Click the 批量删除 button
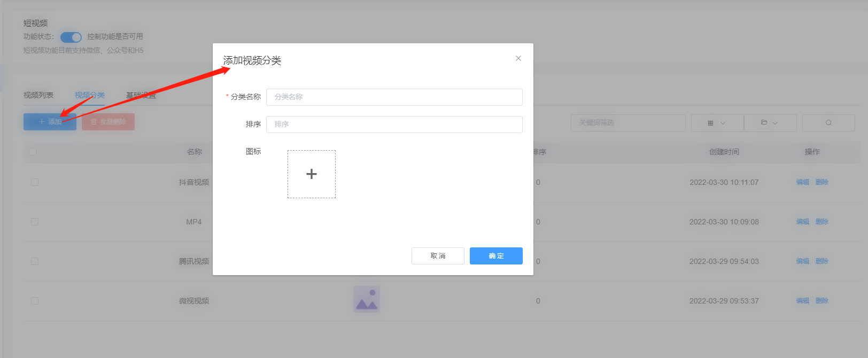Viewport: 868px width, 358px height. [x=108, y=122]
